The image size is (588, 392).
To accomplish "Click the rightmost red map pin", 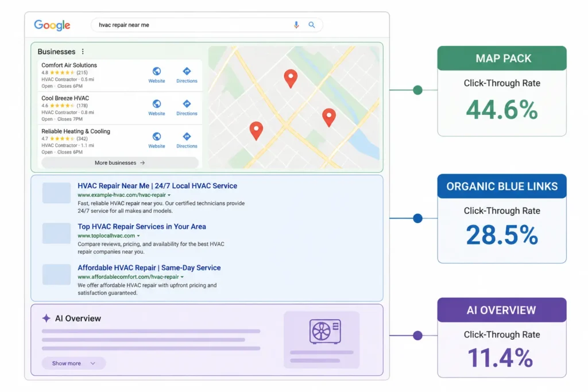I will 329,117.
